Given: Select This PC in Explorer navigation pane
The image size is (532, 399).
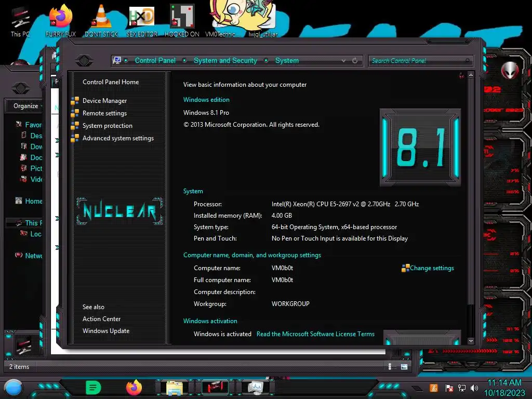Looking at the screenshot, I should [x=33, y=223].
